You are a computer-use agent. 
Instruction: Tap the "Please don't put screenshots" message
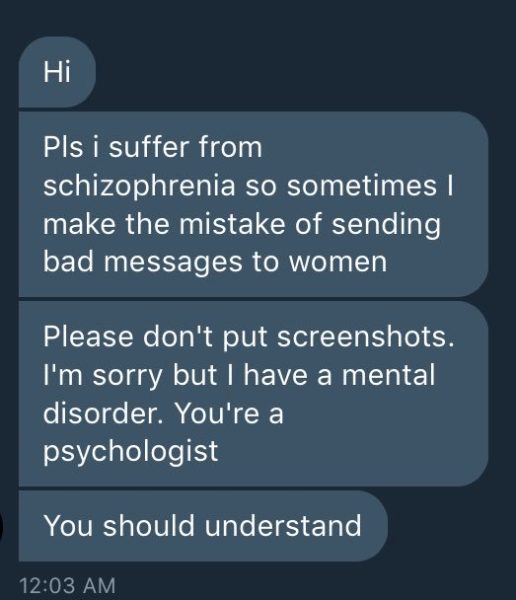[253, 393]
